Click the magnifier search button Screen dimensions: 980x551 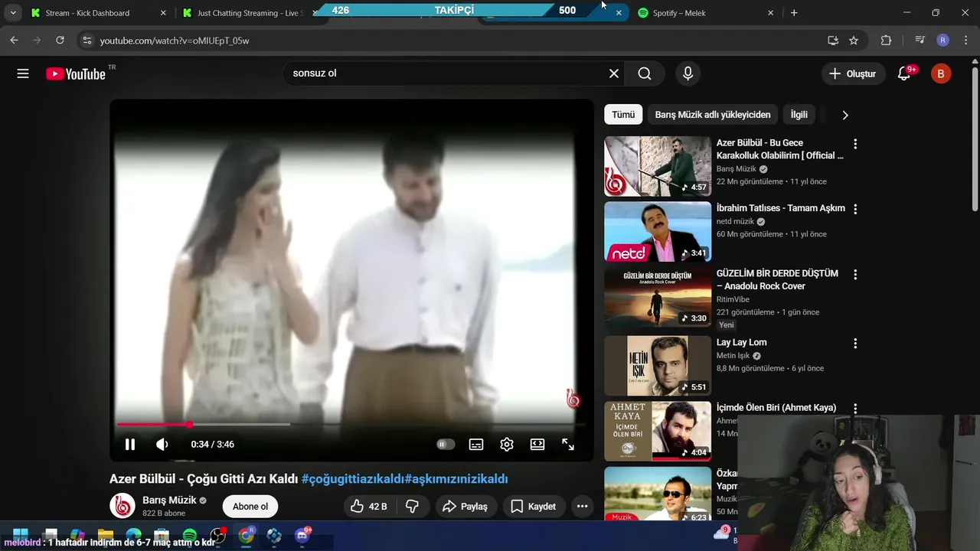(x=645, y=73)
